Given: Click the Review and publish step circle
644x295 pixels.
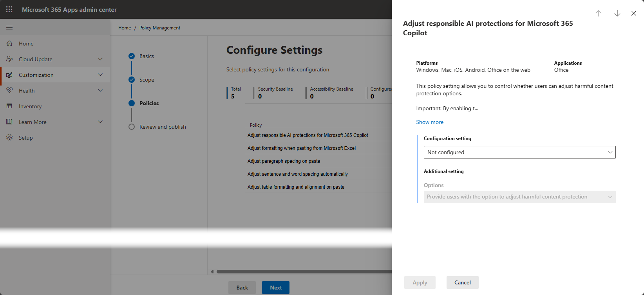Looking at the screenshot, I should [132, 127].
